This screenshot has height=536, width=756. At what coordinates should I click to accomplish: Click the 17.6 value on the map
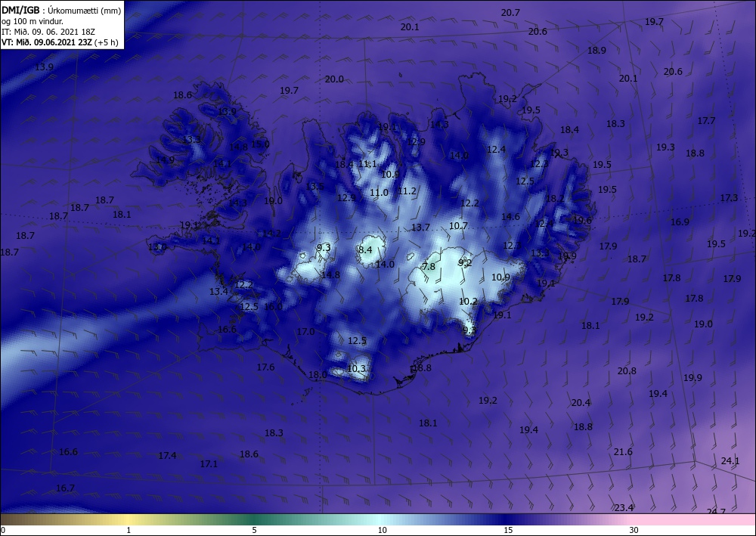tap(265, 367)
